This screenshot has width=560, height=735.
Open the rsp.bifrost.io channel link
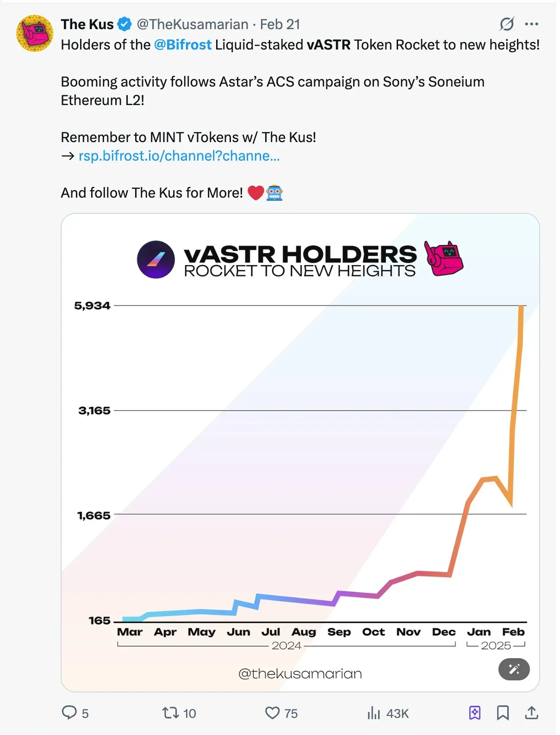tap(179, 156)
